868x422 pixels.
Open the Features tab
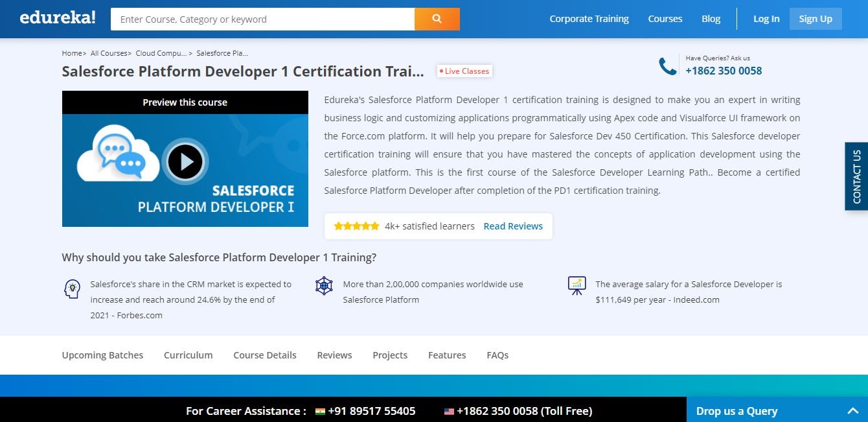(447, 355)
